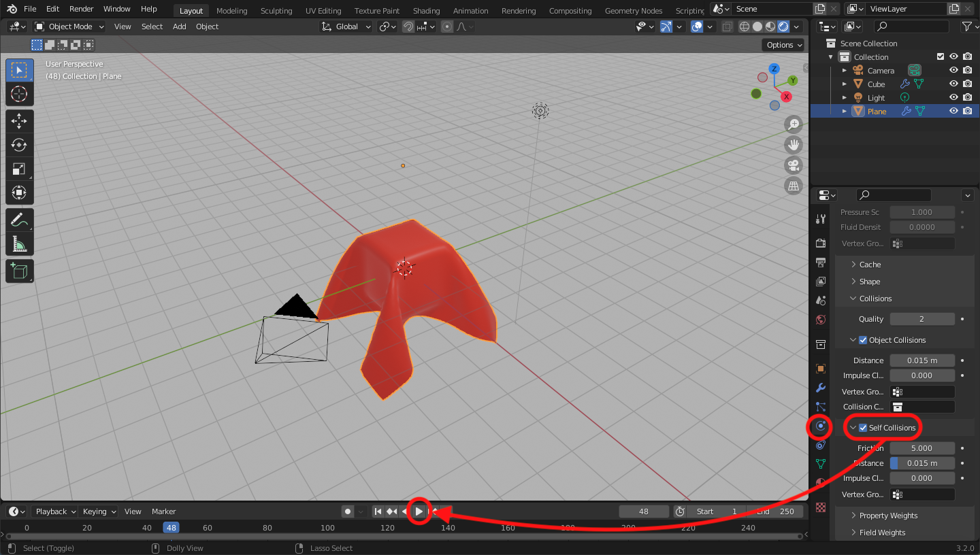This screenshot has width=980, height=555.
Task: Toggle viewport overlays display
Action: click(697, 27)
